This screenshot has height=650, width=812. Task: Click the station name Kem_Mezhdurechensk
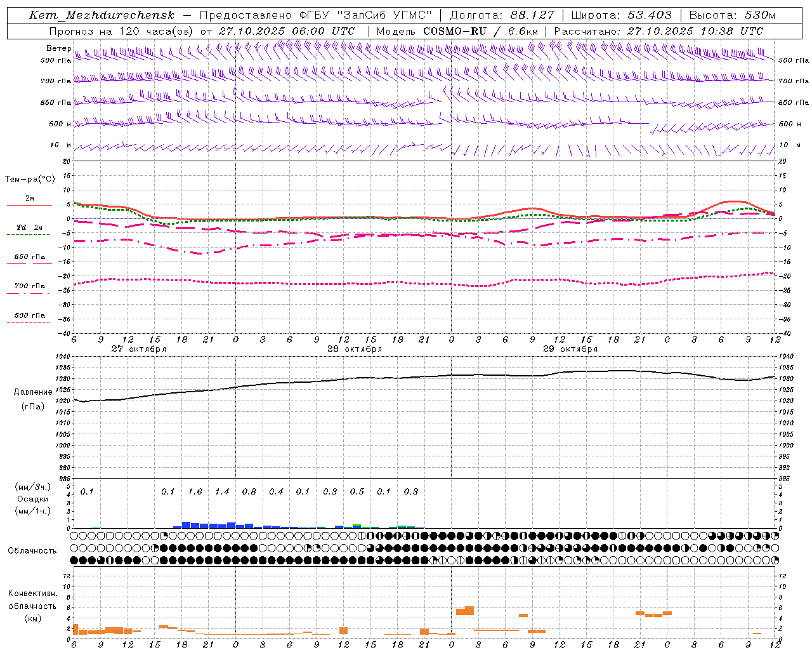click(x=101, y=15)
